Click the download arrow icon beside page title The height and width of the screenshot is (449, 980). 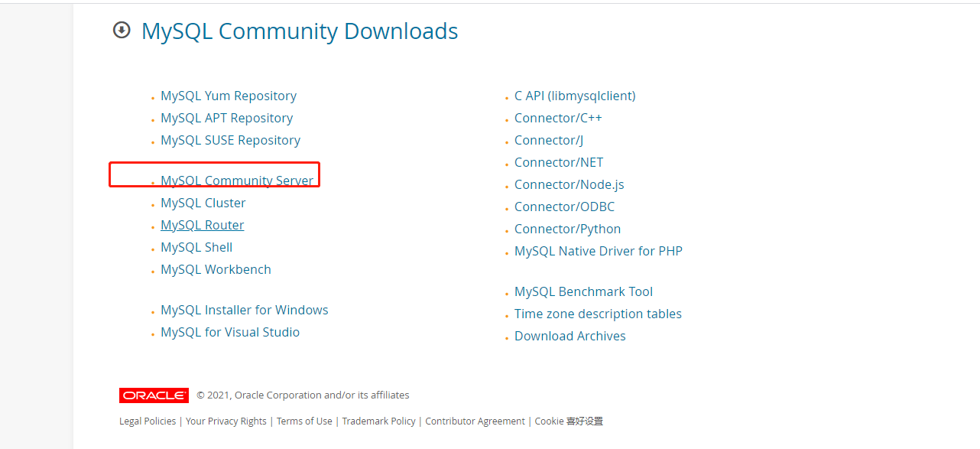[x=122, y=30]
